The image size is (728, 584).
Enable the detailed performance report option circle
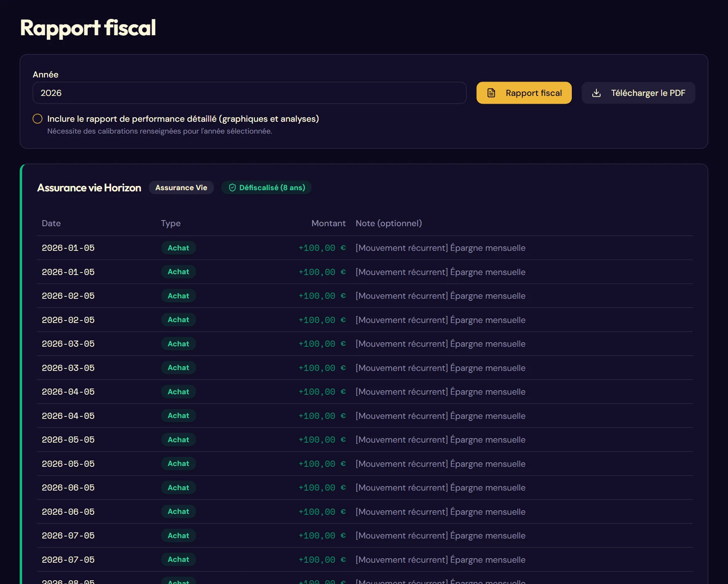(37, 119)
